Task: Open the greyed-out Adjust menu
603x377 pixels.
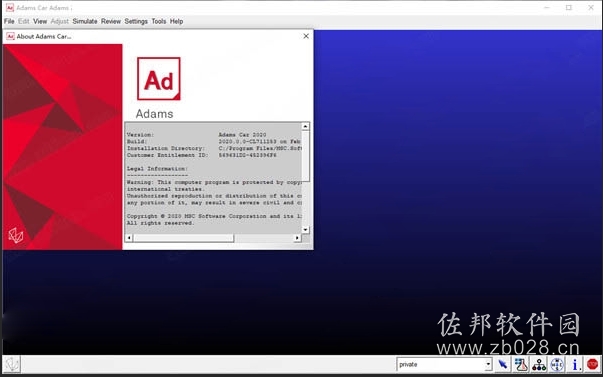Action: coord(60,21)
